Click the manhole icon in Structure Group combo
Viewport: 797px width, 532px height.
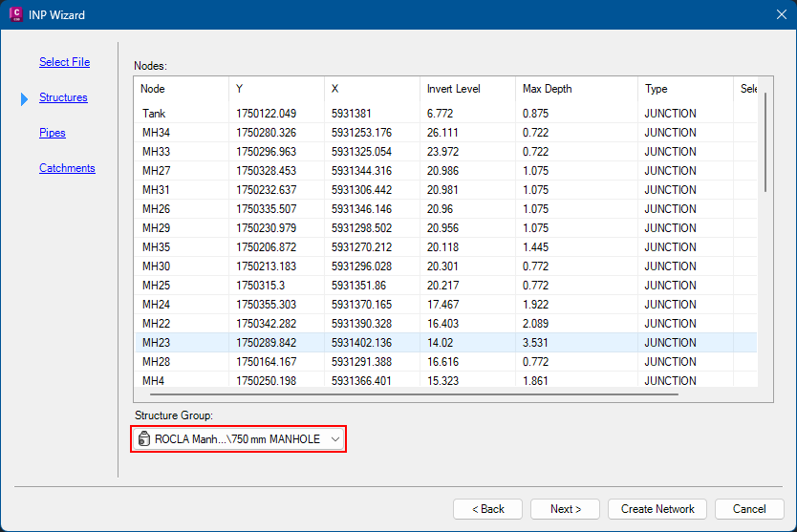tap(144, 439)
